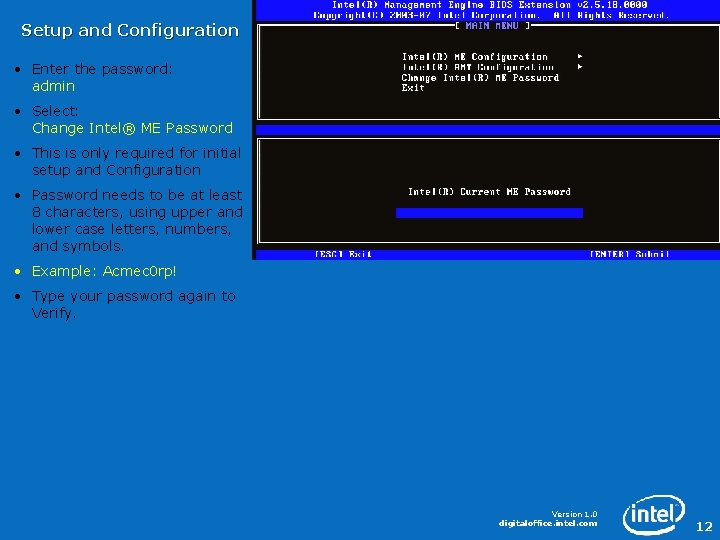
Task: Click 'Type your password again to Verify' bullet
Action: [x=134, y=304]
